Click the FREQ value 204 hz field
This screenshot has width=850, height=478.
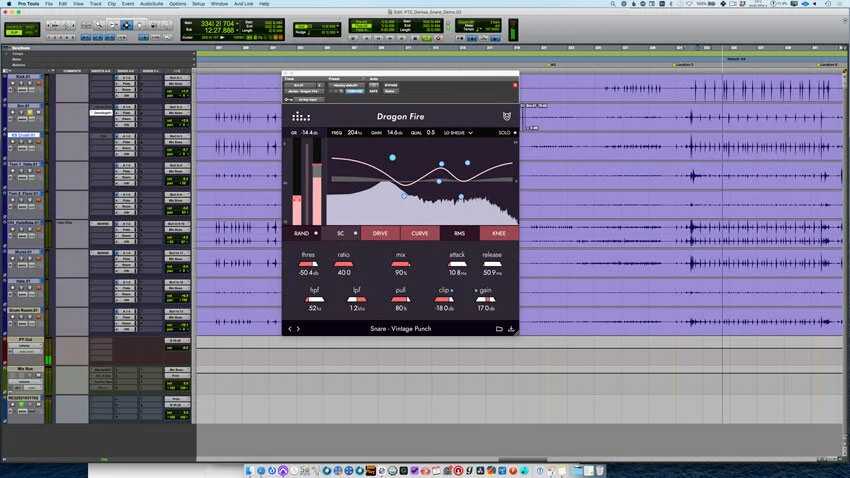coord(355,133)
